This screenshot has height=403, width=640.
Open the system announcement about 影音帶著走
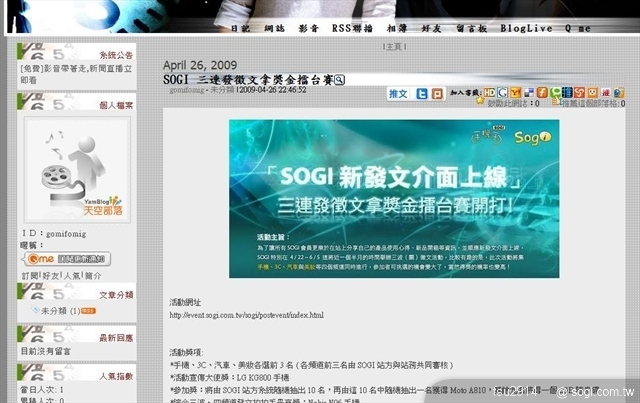(76, 74)
